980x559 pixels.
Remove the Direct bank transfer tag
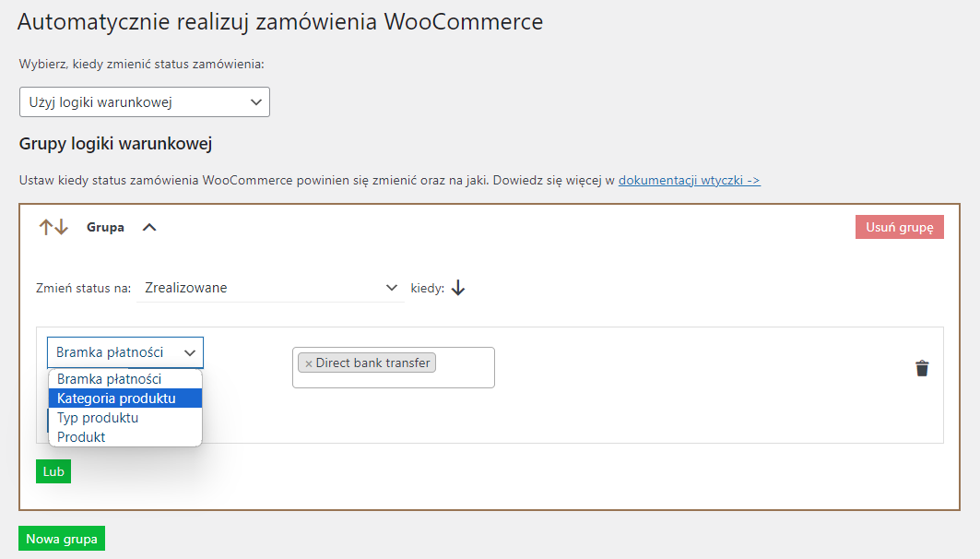[x=308, y=363]
